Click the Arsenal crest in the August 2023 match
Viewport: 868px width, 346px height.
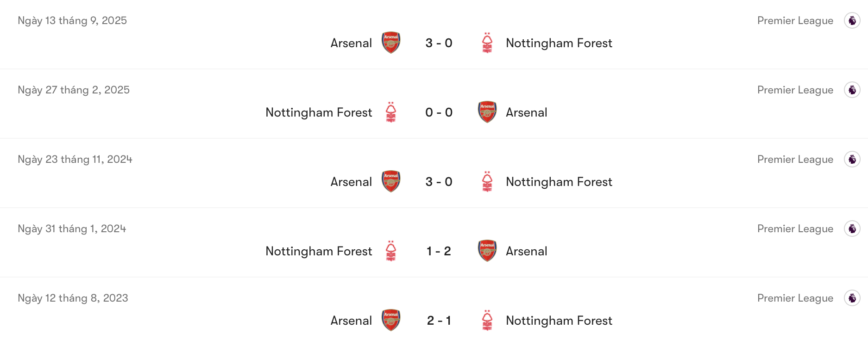(x=390, y=320)
